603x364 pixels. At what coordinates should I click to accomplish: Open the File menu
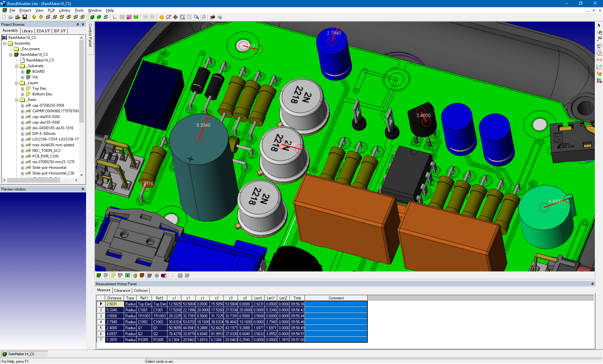pyautogui.click(x=12, y=10)
